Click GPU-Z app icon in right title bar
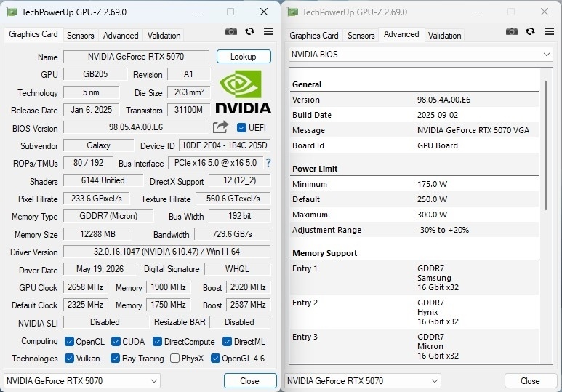The height and width of the screenshot is (392, 562). click(293, 12)
